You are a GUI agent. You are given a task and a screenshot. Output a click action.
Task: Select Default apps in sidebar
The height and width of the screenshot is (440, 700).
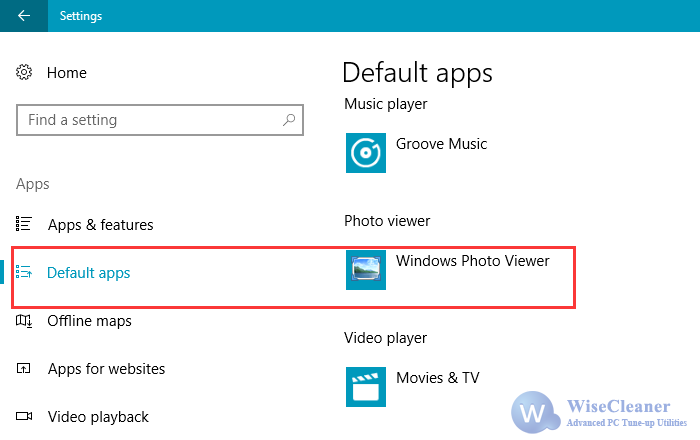click(x=88, y=273)
